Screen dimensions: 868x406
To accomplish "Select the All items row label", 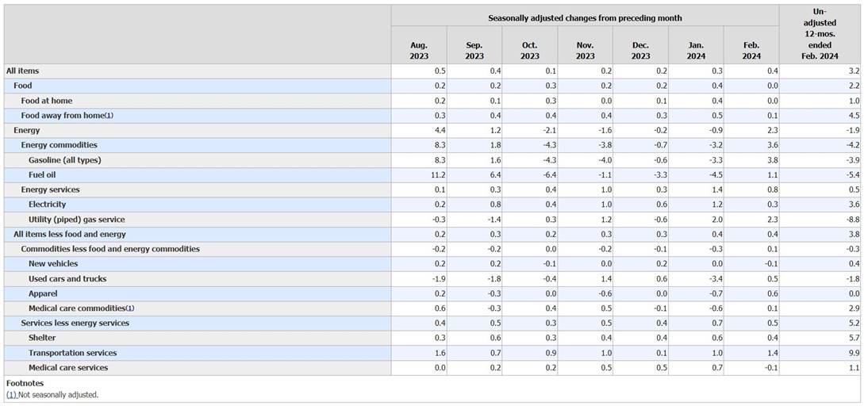I will point(22,71).
